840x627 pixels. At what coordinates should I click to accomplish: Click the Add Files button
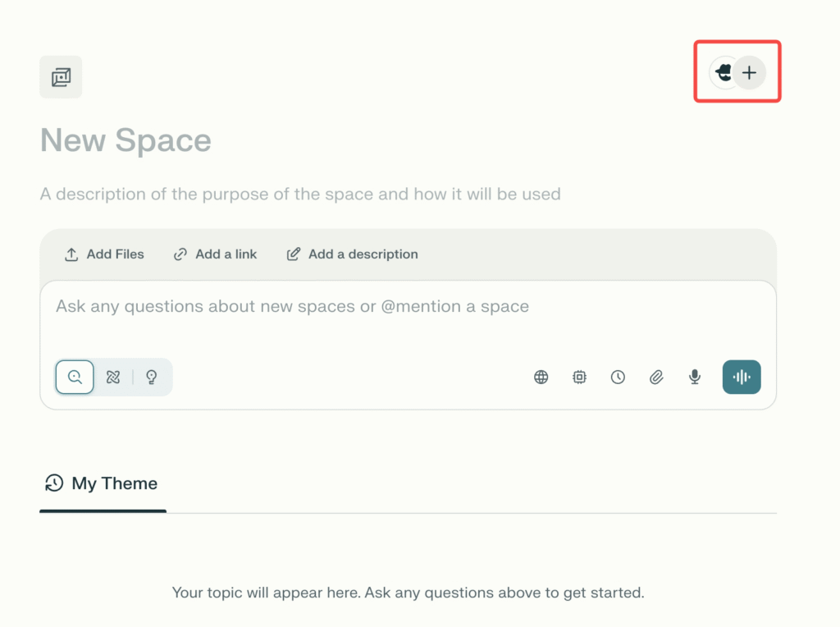[104, 254]
